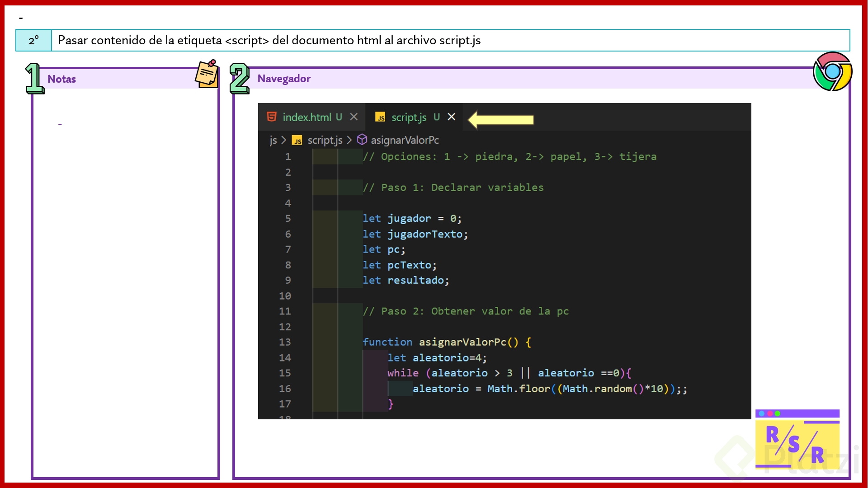The width and height of the screenshot is (868, 488).
Task: Click the Chrome browser logo
Action: 832,71
